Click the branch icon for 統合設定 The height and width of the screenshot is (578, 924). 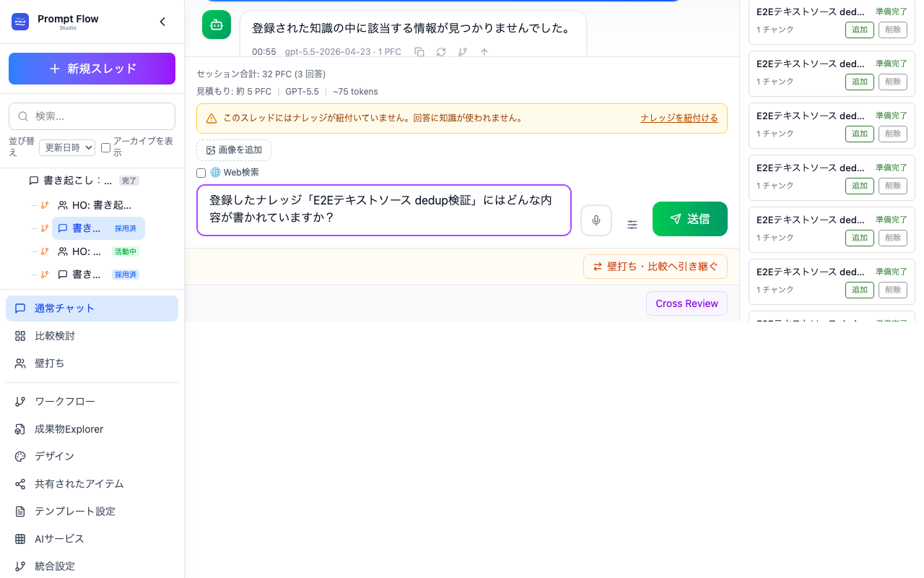tap(20, 566)
